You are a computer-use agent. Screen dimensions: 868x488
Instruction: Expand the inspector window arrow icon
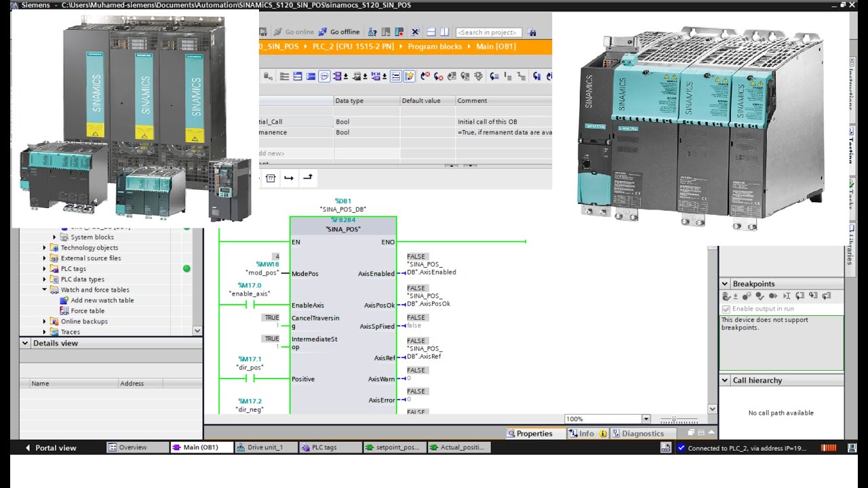click(x=712, y=432)
